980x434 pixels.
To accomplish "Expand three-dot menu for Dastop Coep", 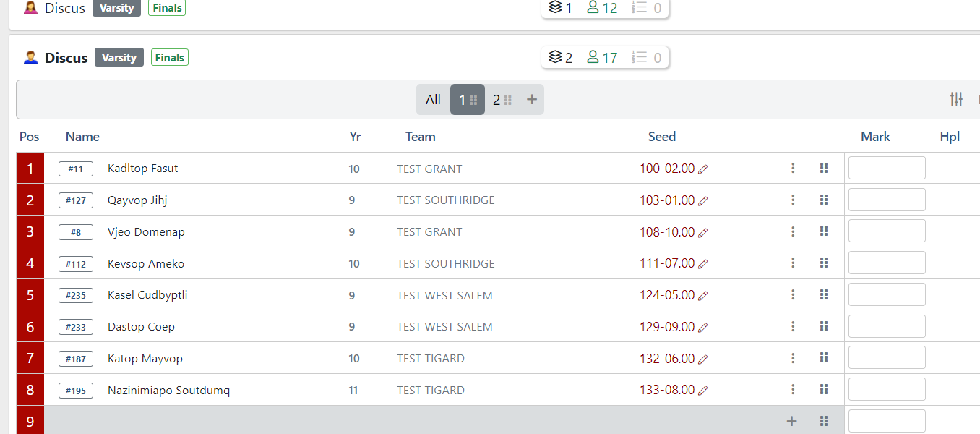I will pos(793,327).
